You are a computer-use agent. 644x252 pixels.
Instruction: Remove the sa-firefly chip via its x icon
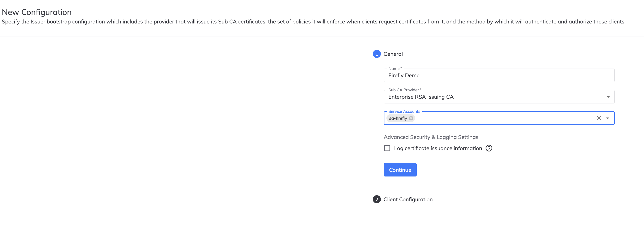point(411,118)
